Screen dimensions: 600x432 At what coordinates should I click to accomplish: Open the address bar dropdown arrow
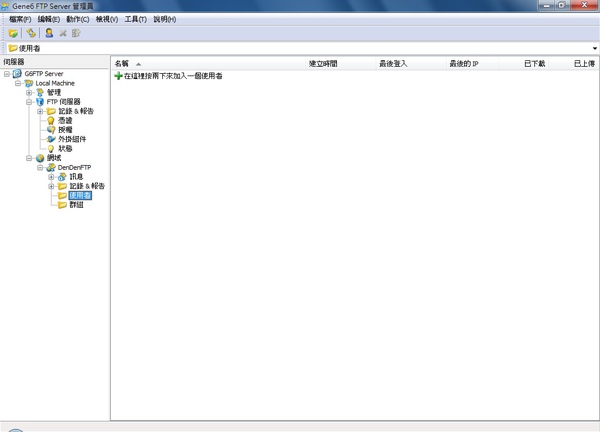click(595, 48)
